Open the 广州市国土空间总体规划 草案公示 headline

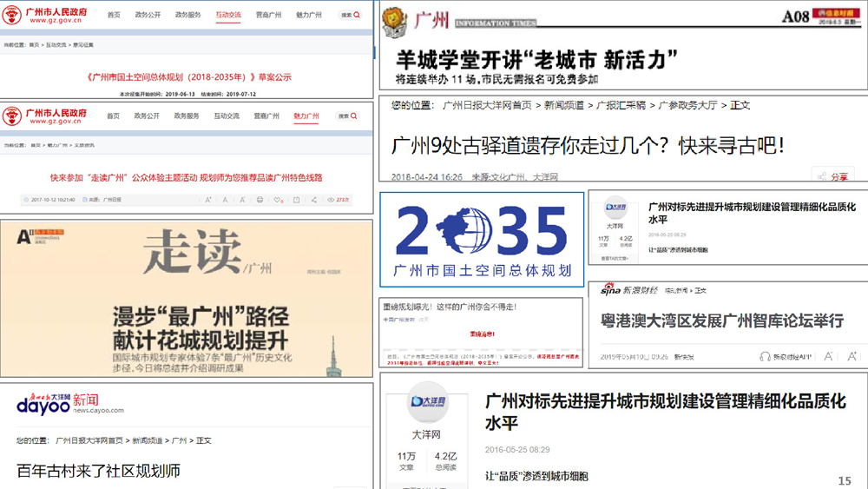(x=189, y=77)
